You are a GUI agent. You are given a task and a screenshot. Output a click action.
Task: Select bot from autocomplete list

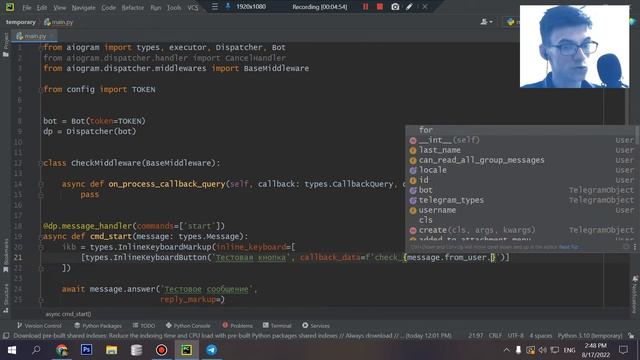[x=521, y=190]
